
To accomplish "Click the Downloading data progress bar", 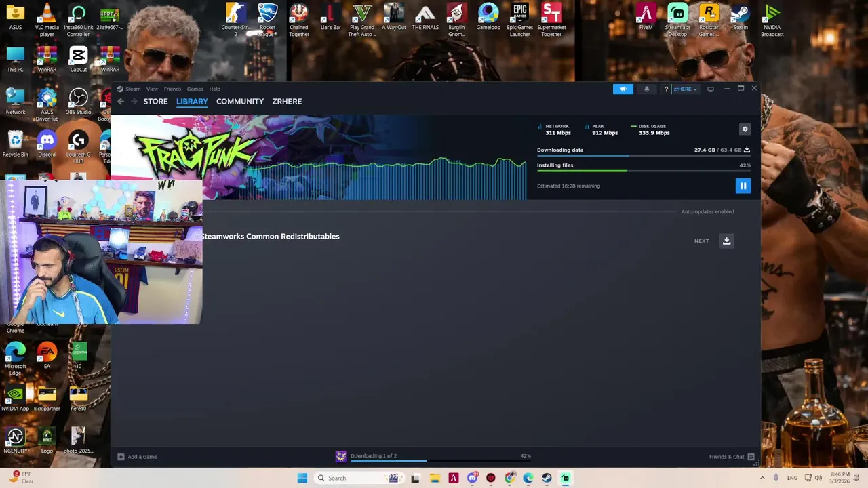I will pyautogui.click(x=644, y=156).
